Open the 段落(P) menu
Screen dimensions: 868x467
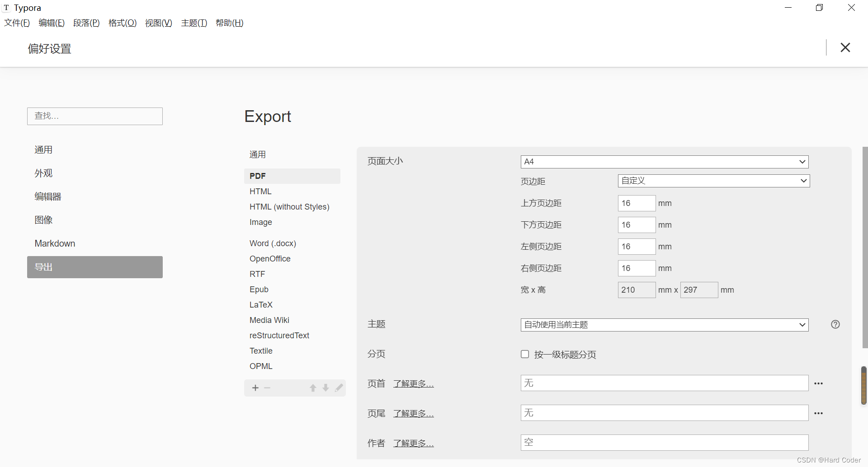[x=86, y=23]
